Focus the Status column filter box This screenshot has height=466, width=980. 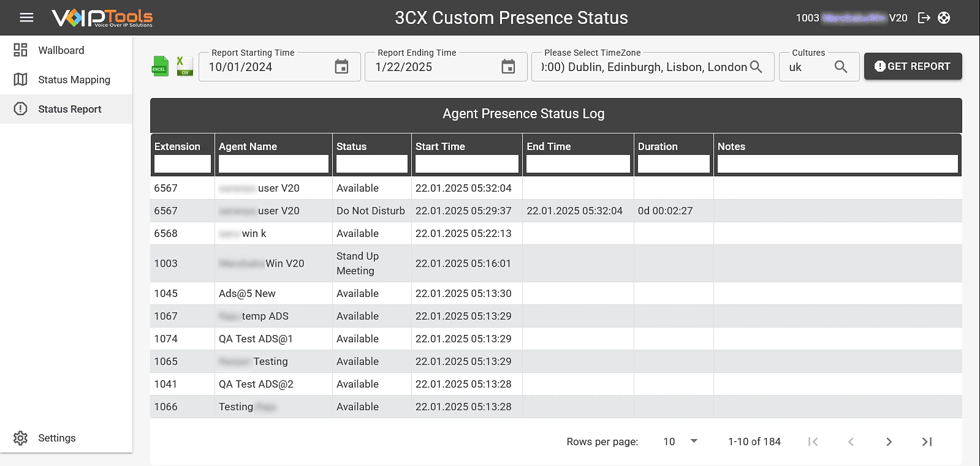[x=372, y=163]
